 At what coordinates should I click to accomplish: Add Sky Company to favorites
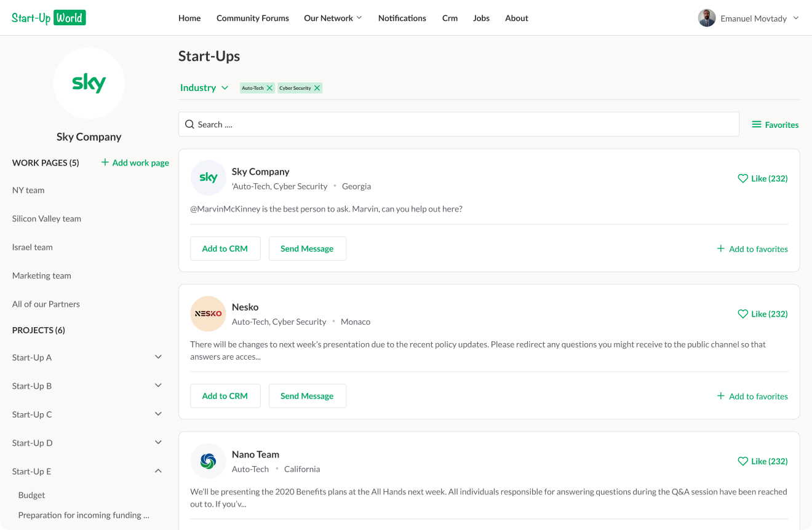[752, 249]
